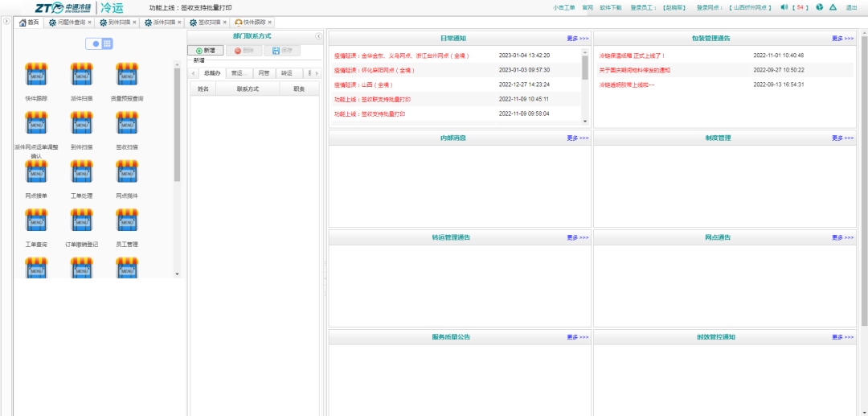Close the 问题件查询 tab

pyautogui.click(x=90, y=23)
